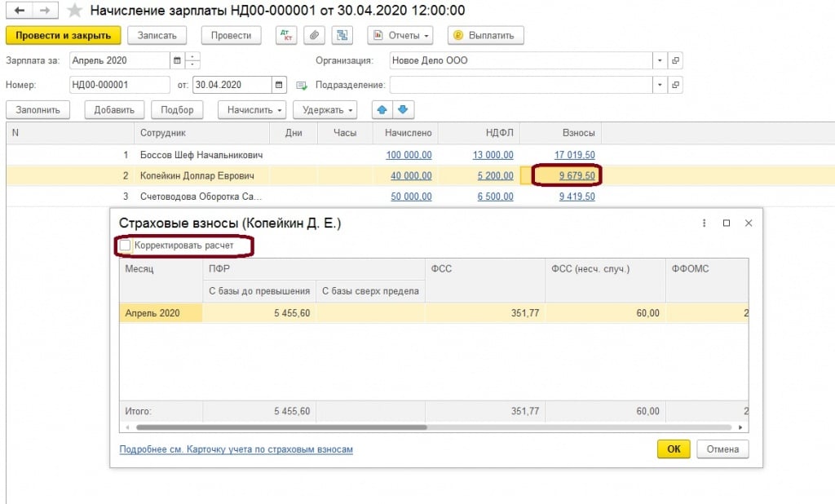The width and height of the screenshot is (835, 504).
Task: Expand the Организация dropdown list
Action: [x=659, y=60]
